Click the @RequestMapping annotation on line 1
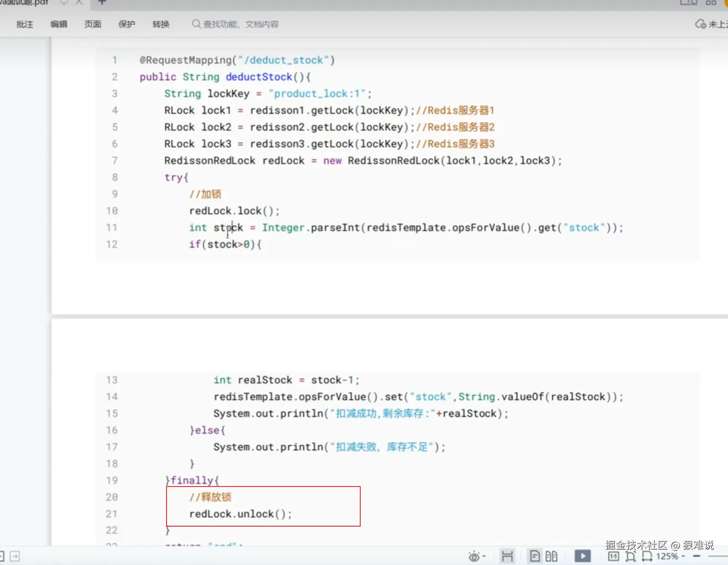Screen dimensions: 728x565 [237, 60]
